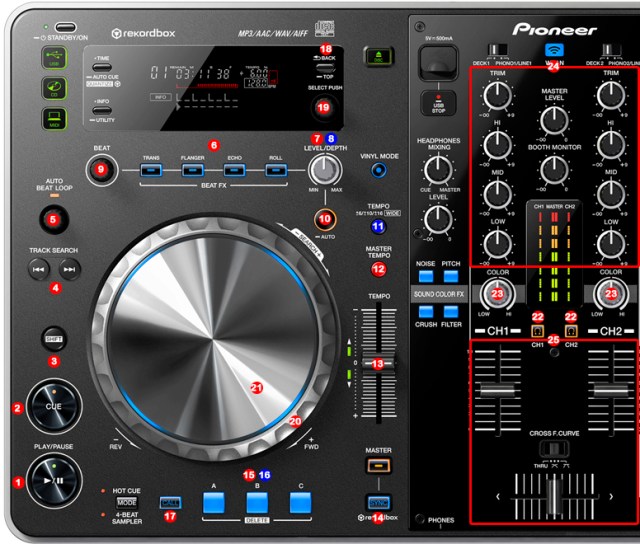The image size is (640, 544).
Task: Flip the CROSS F.CURVE selector switch
Action: tap(554, 449)
